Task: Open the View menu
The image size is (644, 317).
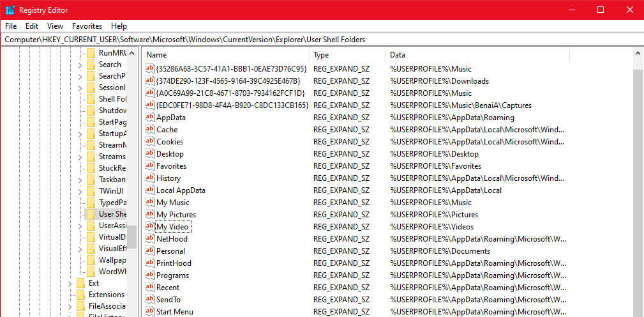Action: [55, 26]
